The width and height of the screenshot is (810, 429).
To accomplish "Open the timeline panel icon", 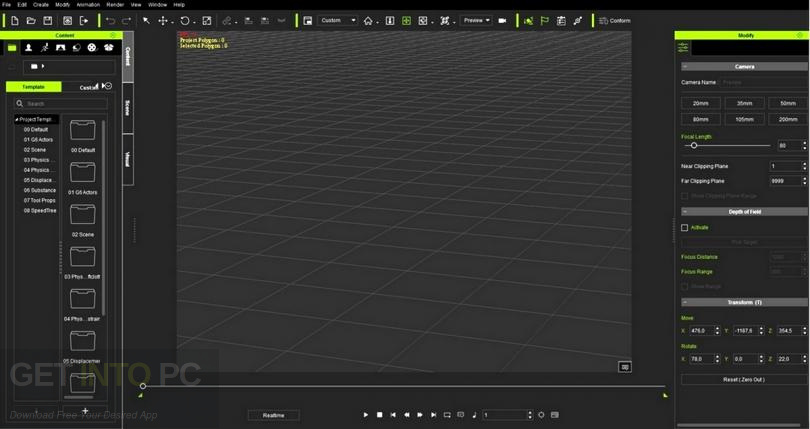I will tap(555, 415).
